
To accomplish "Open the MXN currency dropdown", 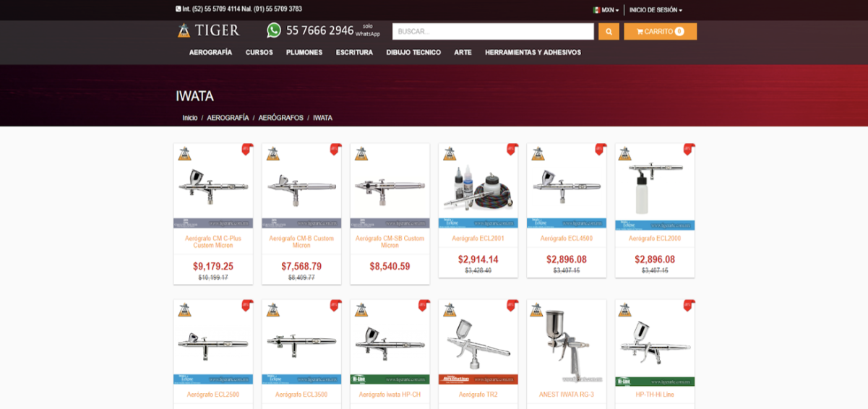I will (x=606, y=10).
